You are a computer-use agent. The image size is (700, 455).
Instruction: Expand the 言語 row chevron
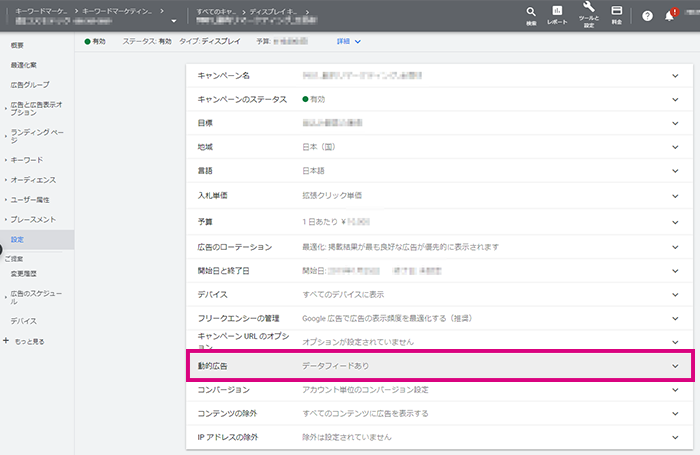pos(675,171)
